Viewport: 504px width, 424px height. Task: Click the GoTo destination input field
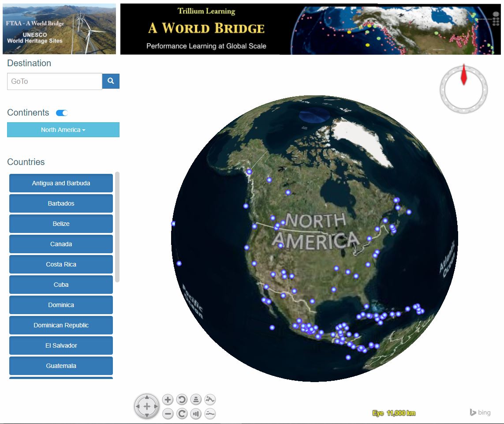(55, 81)
